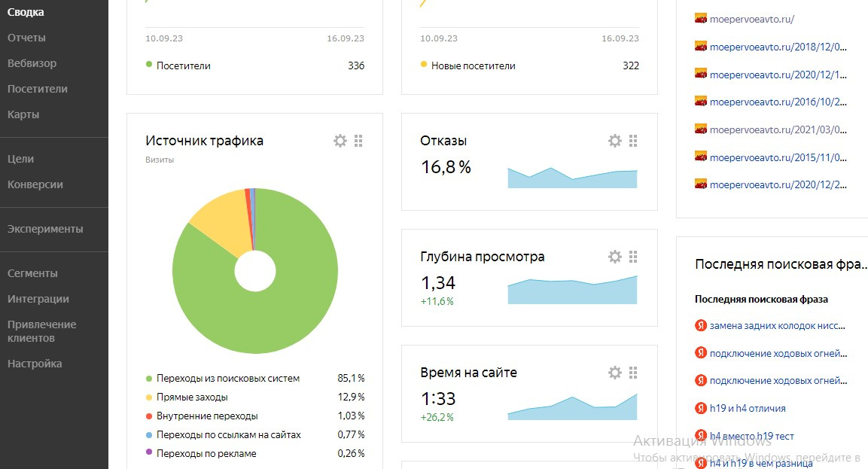Click Yandex icon beside h4 вместо h19 тест

tap(701, 436)
